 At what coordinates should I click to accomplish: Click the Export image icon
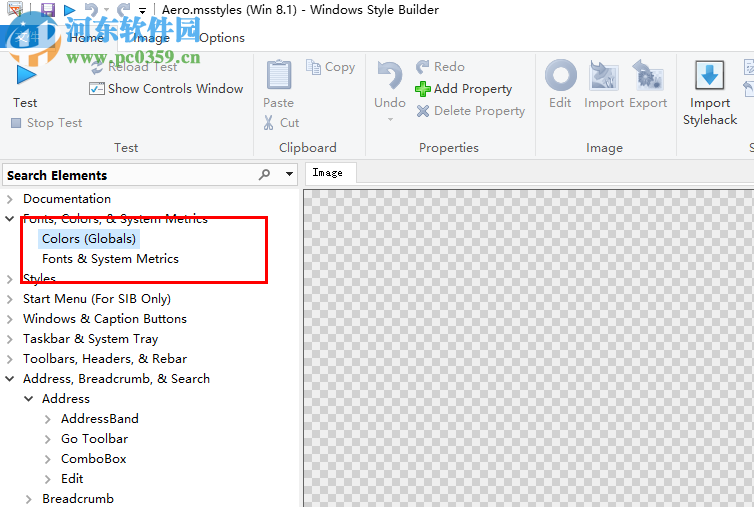[648, 76]
